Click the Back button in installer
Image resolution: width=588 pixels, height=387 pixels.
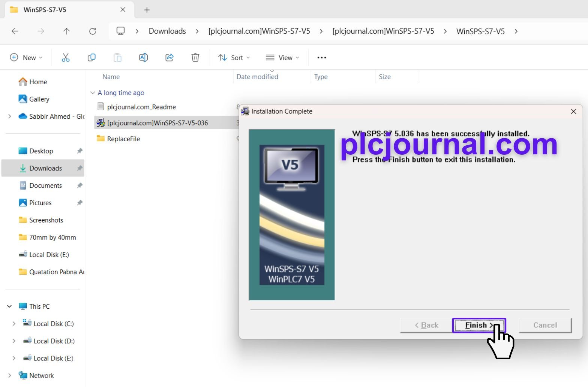[426, 325]
